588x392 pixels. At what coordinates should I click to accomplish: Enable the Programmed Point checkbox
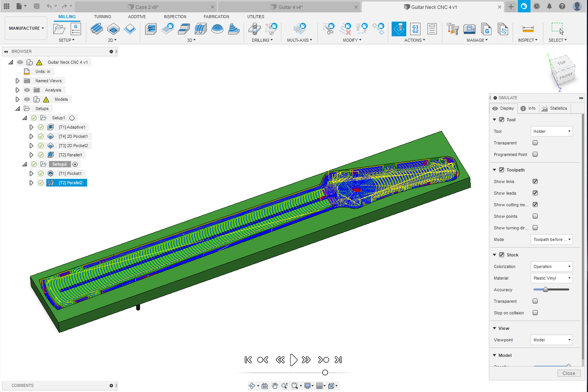click(535, 154)
